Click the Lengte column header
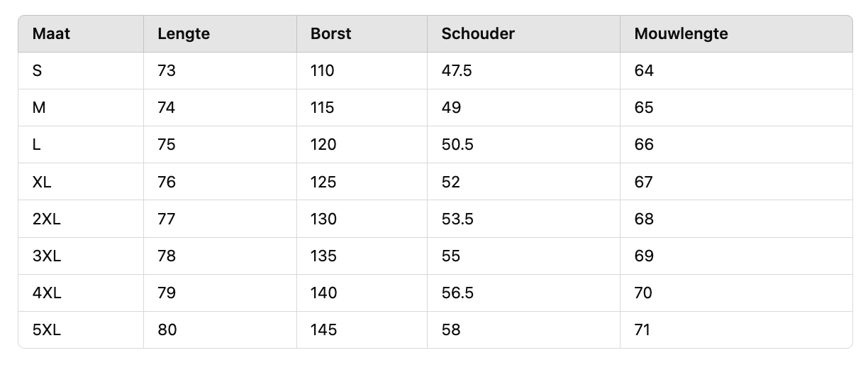 point(184,33)
